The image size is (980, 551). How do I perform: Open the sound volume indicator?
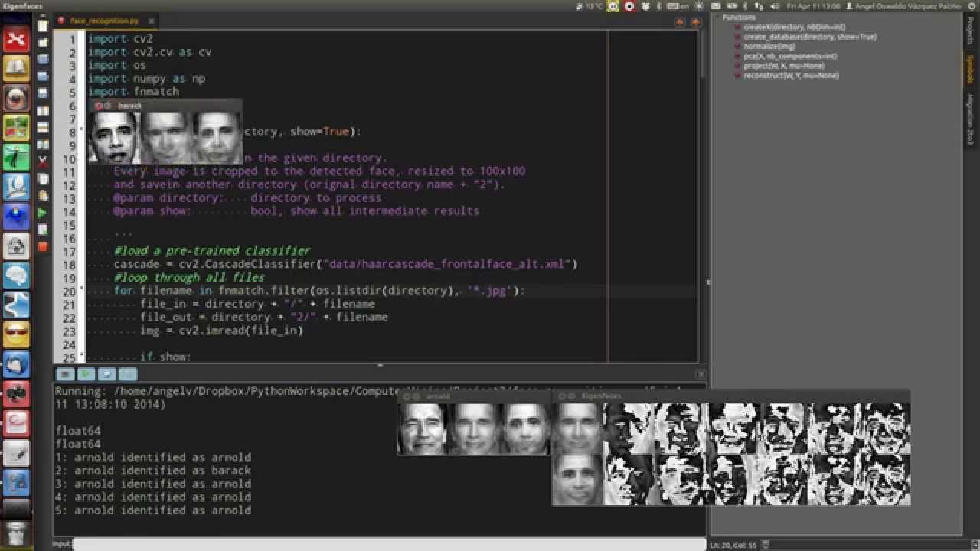(x=776, y=6)
